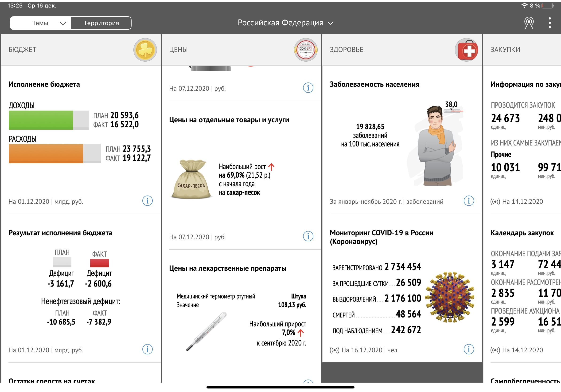The height and width of the screenshot is (392, 561).
Task: Open the Цены на лекарственные препараты title
Action: coord(227,268)
